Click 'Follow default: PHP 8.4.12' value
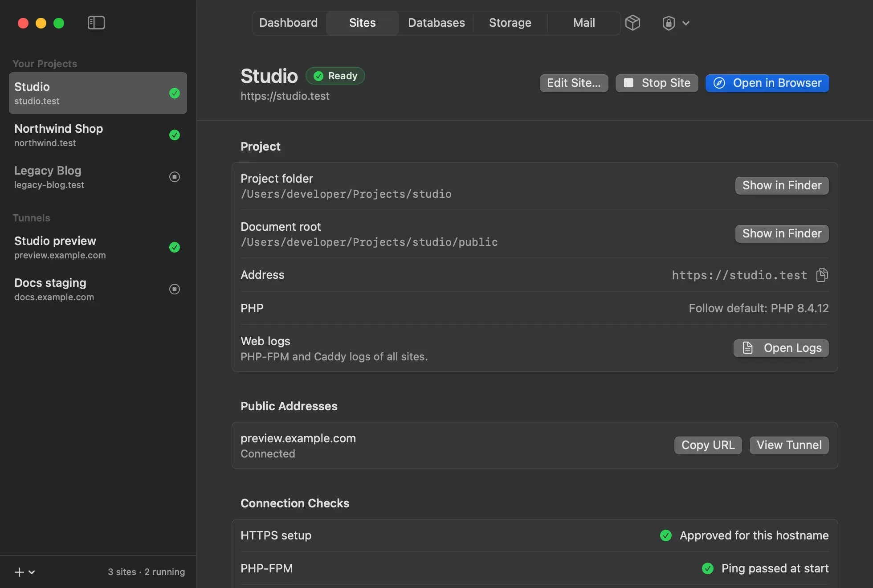 pos(759,308)
